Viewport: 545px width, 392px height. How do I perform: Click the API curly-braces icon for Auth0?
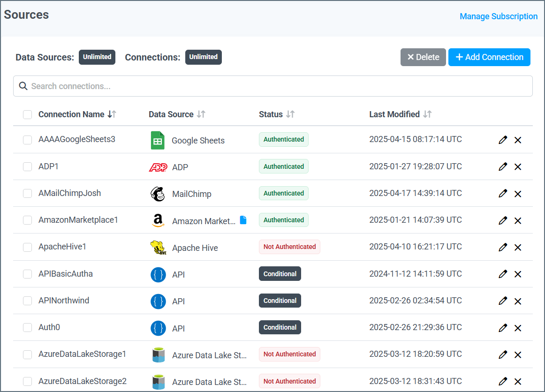pos(158,327)
